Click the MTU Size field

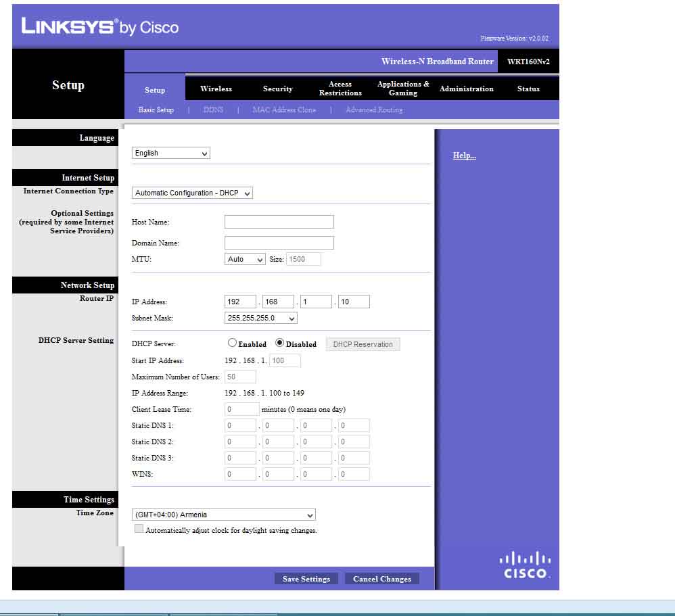(x=304, y=259)
